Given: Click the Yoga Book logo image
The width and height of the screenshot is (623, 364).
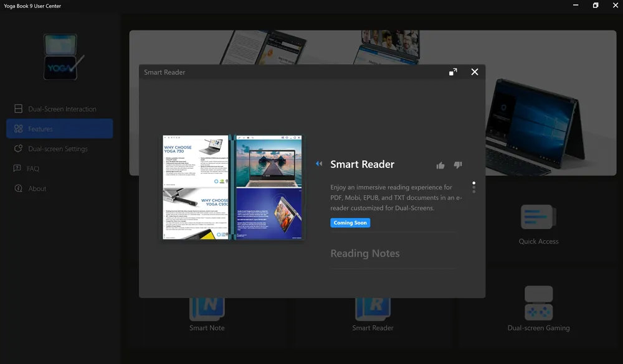Looking at the screenshot, I should pyautogui.click(x=63, y=57).
